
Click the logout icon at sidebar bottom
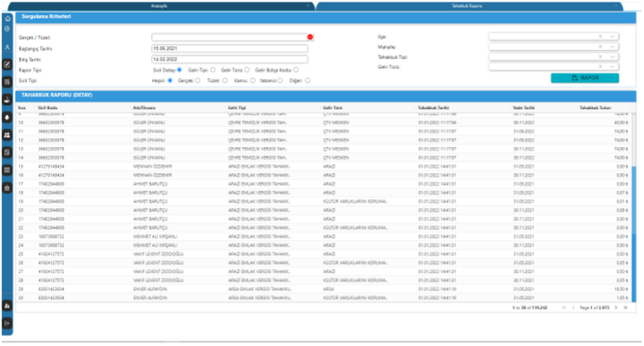pyautogui.click(x=8, y=322)
